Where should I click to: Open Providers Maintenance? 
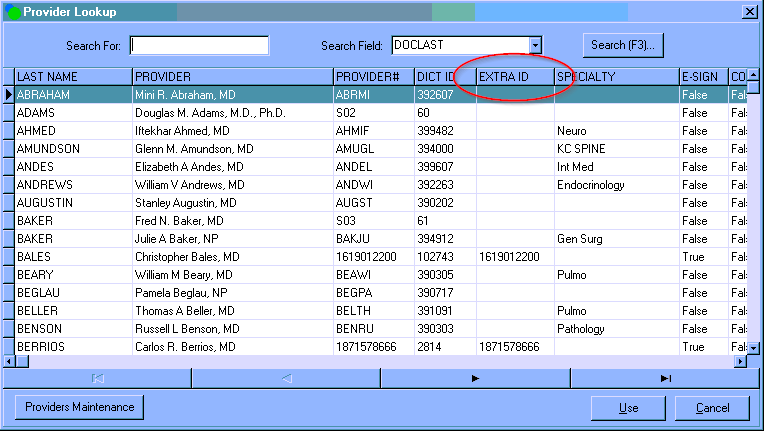coord(80,407)
